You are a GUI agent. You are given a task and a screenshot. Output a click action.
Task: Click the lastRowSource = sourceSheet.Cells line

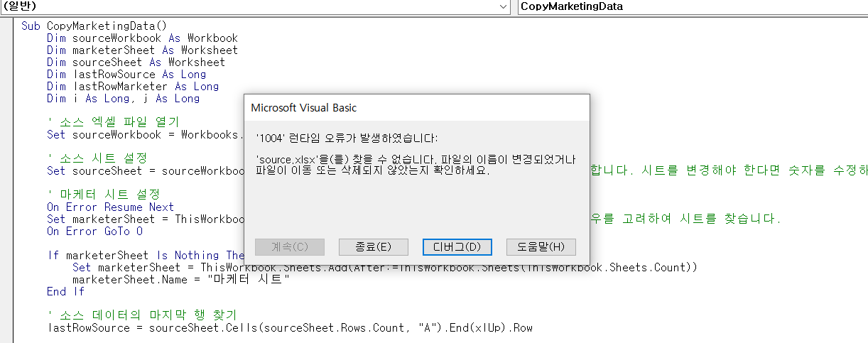(289, 327)
